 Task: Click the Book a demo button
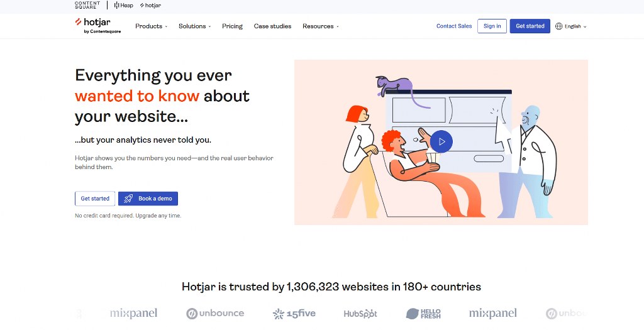point(148,199)
